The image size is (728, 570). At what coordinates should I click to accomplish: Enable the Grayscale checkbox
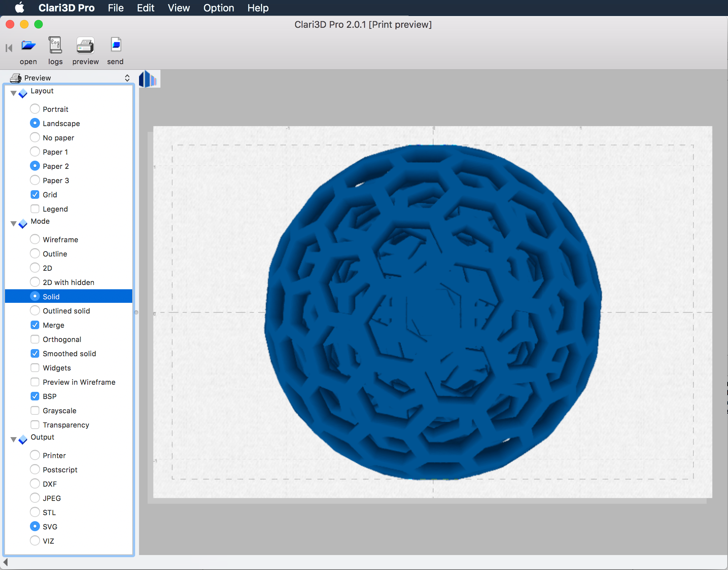tap(35, 410)
